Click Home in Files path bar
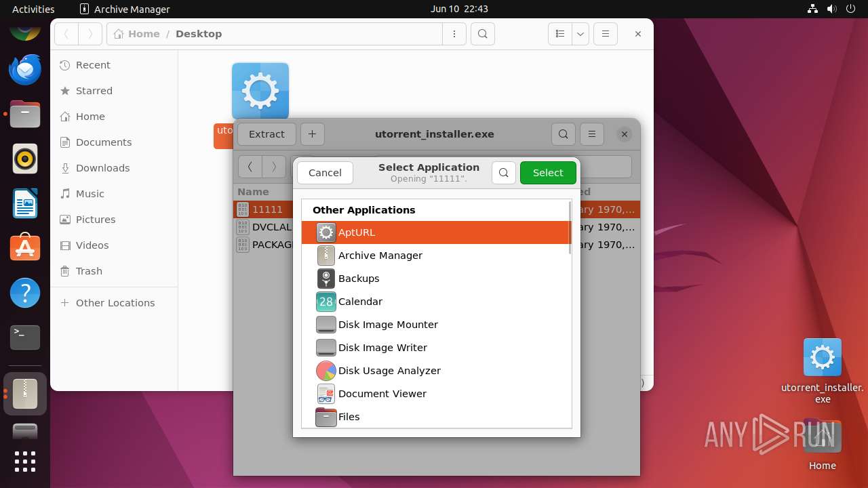 pos(137,34)
